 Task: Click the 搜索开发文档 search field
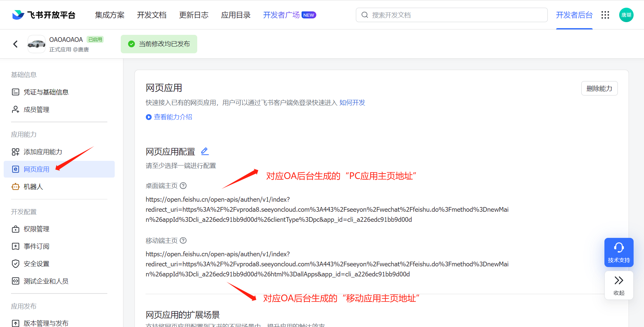tap(451, 15)
